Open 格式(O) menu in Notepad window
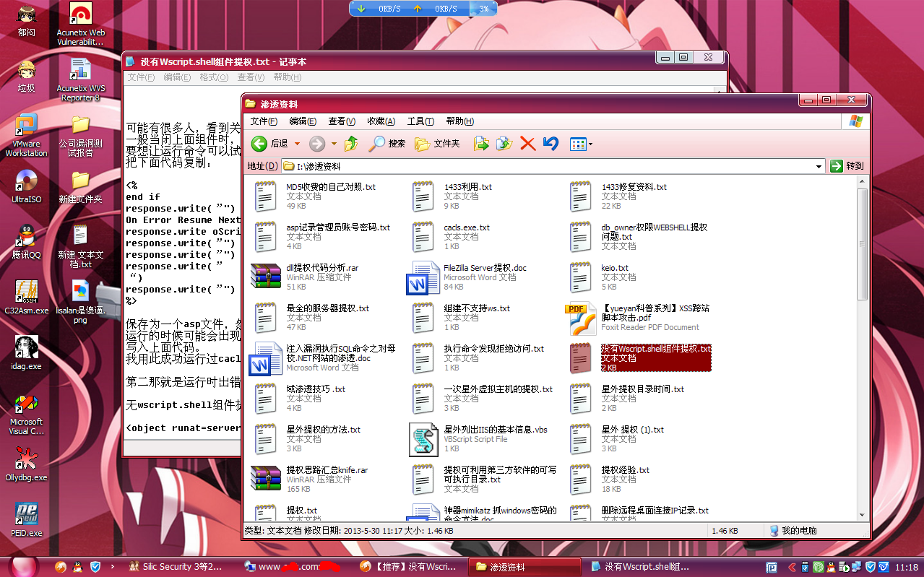This screenshot has height=577, width=924. click(214, 77)
